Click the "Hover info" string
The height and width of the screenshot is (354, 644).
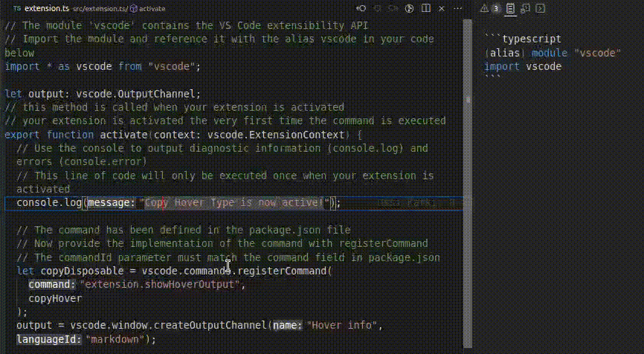point(341,325)
